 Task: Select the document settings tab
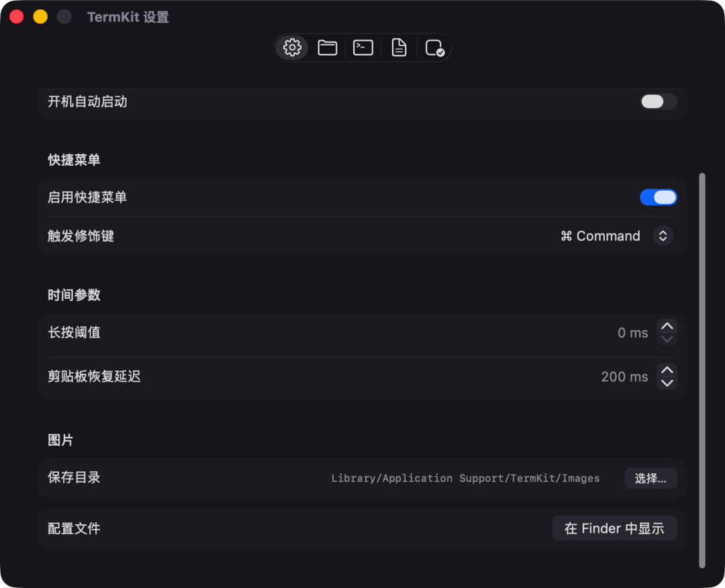point(399,48)
